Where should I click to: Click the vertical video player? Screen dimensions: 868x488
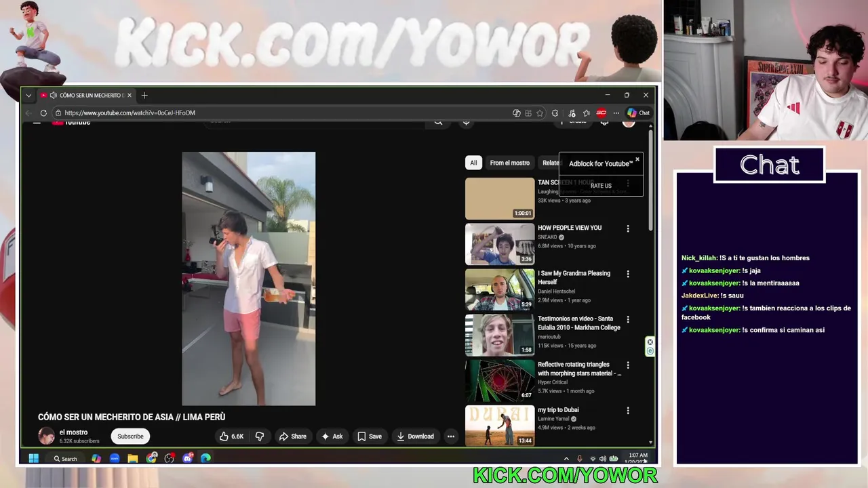[x=249, y=279]
